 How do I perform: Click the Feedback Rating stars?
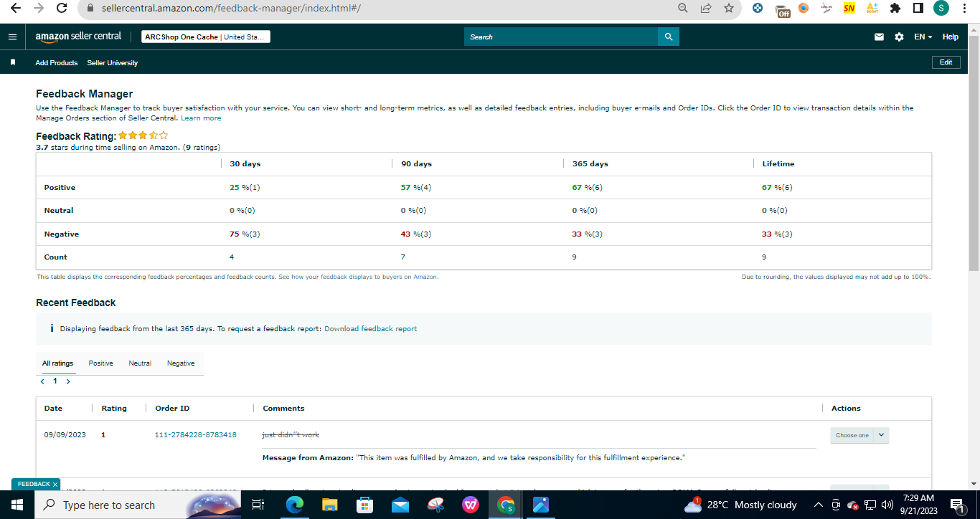(x=143, y=135)
